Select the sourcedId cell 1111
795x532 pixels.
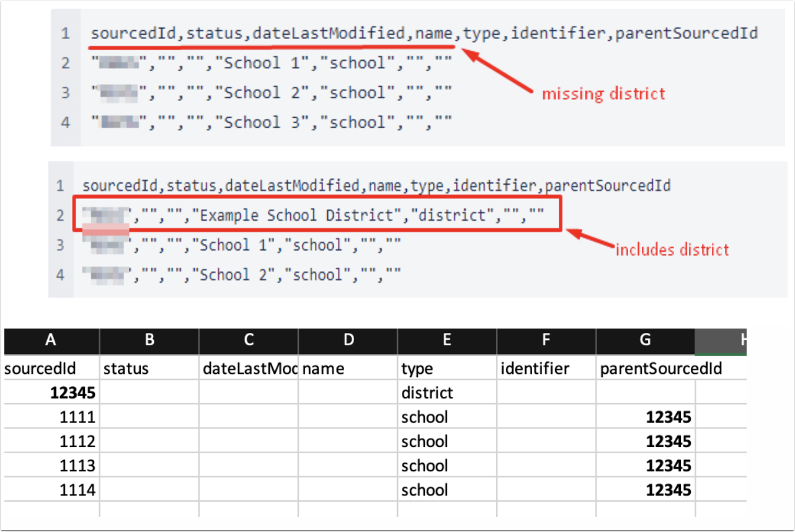(x=51, y=417)
